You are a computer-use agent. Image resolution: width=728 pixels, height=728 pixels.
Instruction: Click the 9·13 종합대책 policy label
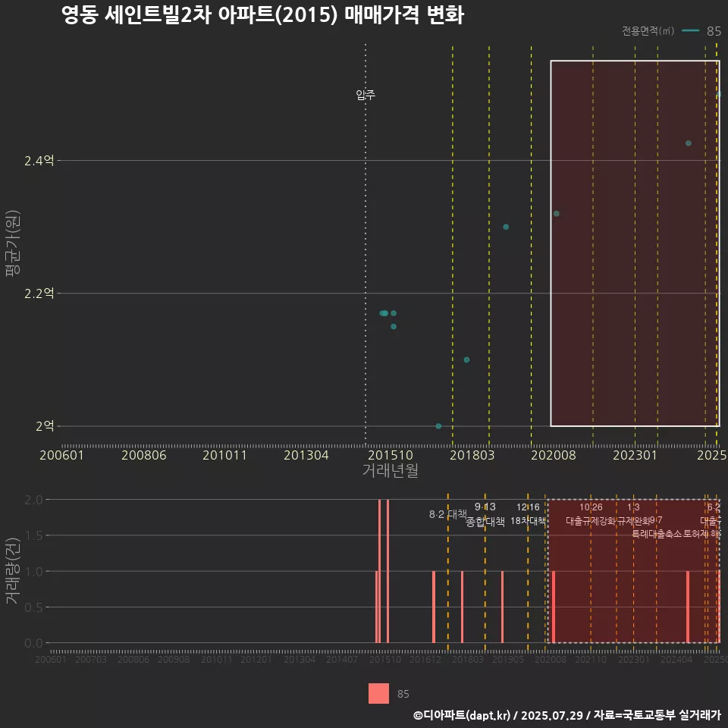(485, 514)
